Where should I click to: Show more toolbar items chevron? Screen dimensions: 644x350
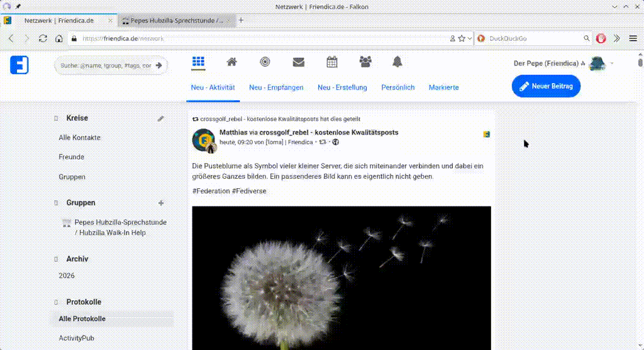pyautogui.click(x=617, y=38)
